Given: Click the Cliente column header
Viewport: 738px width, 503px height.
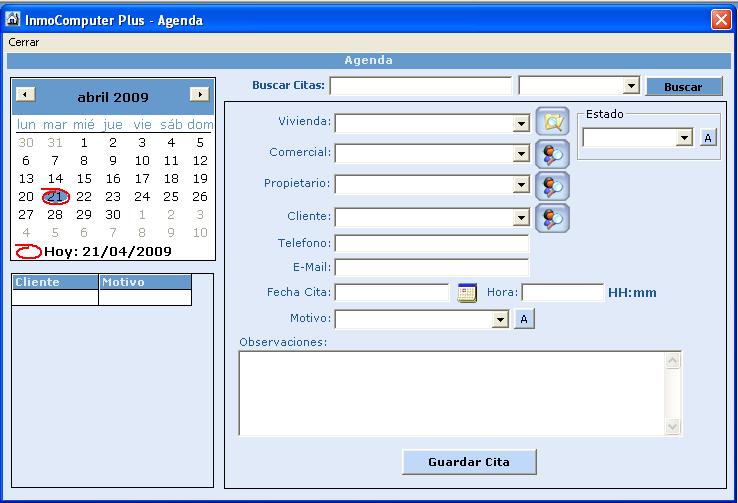Looking at the screenshot, I should click(55, 282).
